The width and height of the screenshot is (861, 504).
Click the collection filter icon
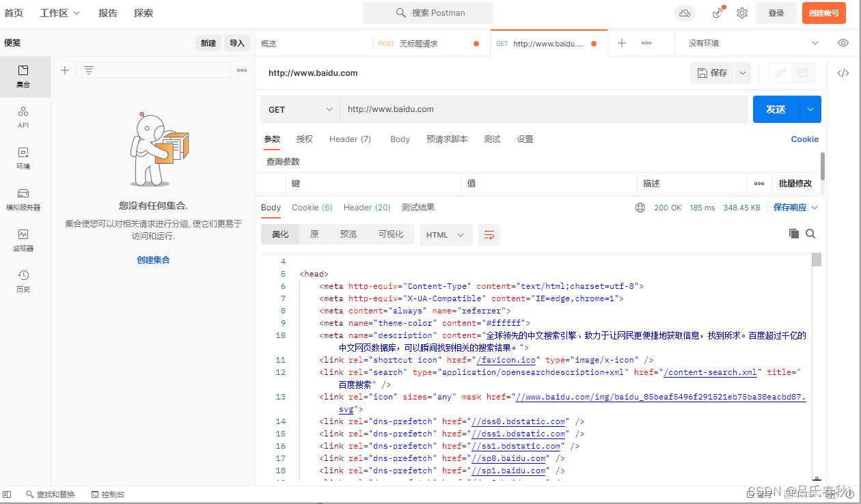(x=89, y=70)
